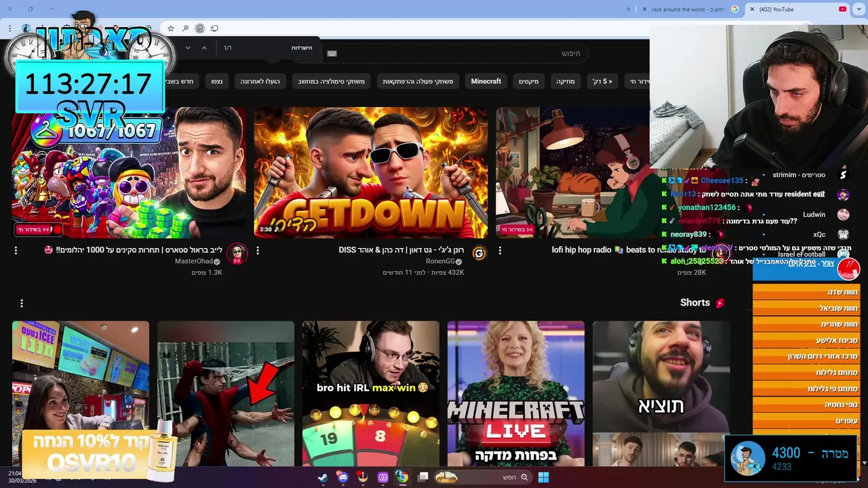Click the zoom magnifier icon in address bar
Viewport: 868px width, 488px height.
click(x=185, y=28)
